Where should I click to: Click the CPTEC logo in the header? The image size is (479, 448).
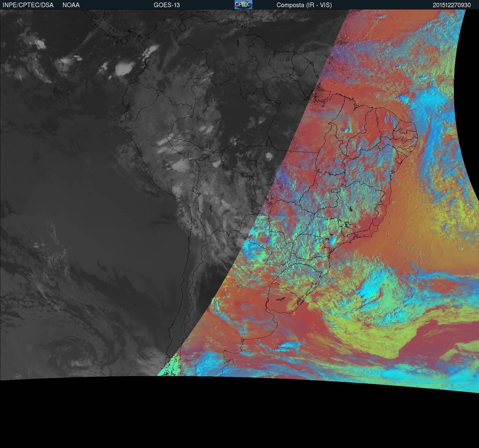[x=243, y=5]
